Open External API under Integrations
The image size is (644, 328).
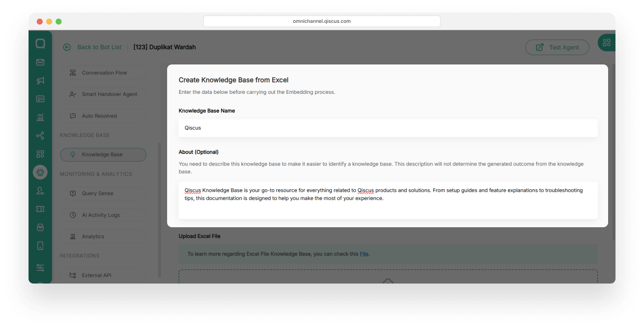tap(103, 275)
